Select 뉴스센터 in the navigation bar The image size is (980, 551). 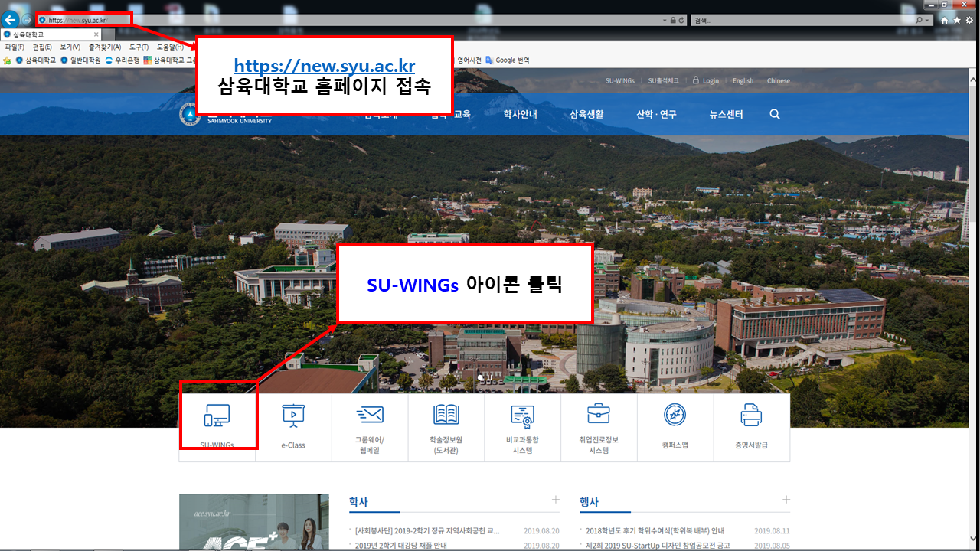point(726,114)
